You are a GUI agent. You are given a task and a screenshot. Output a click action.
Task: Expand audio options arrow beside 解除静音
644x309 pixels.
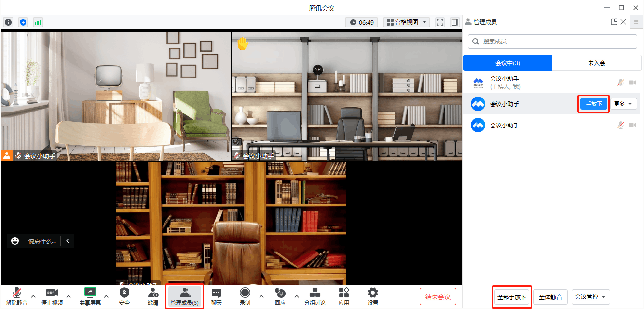pyautogui.click(x=33, y=296)
